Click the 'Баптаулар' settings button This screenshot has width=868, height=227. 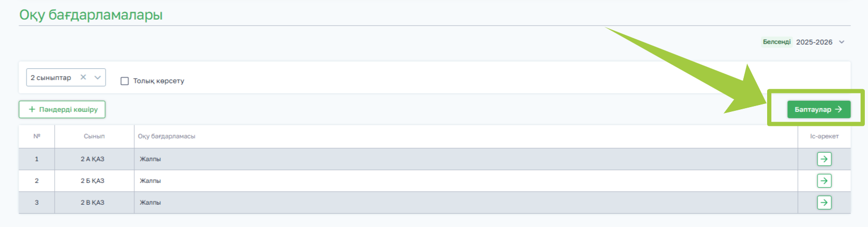pos(819,109)
